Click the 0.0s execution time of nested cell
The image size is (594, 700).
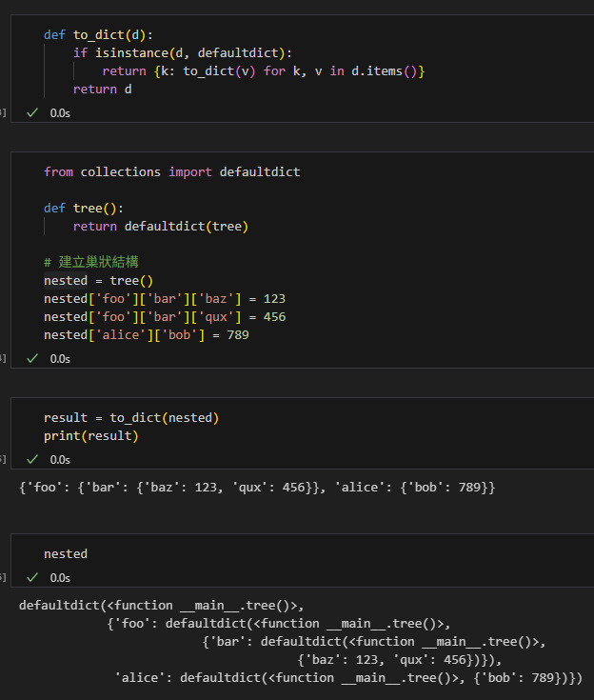click(x=60, y=578)
